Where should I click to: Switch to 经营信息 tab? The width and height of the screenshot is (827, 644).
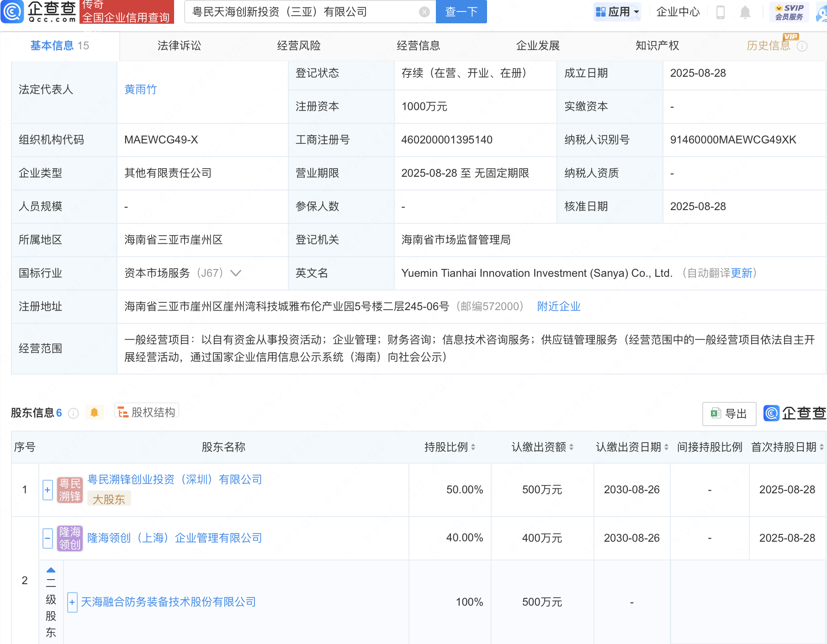pyautogui.click(x=419, y=46)
